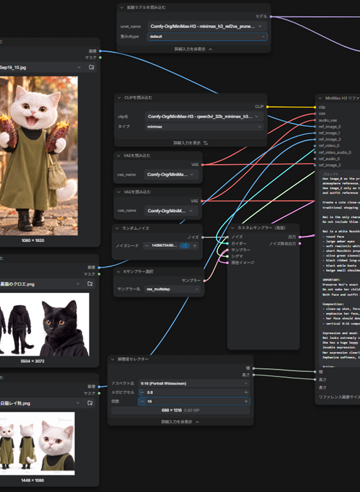This screenshot has height=492, width=360.
Task: Open the 黒猫のクロエ.png image file dropdown
Action: pos(41,284)
